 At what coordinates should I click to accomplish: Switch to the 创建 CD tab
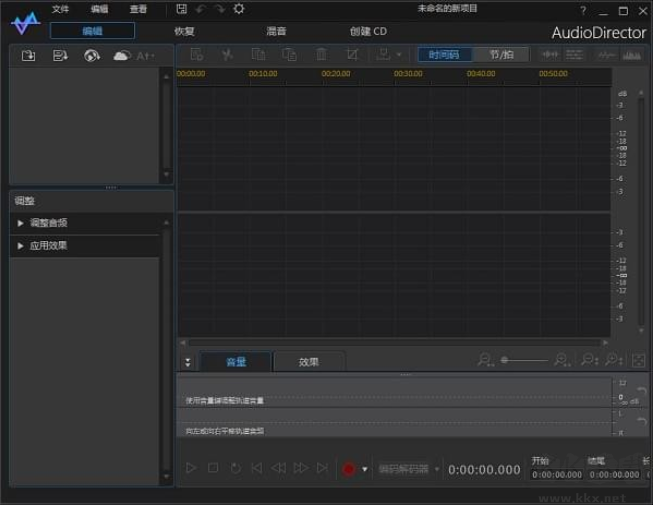coord(368,31)
